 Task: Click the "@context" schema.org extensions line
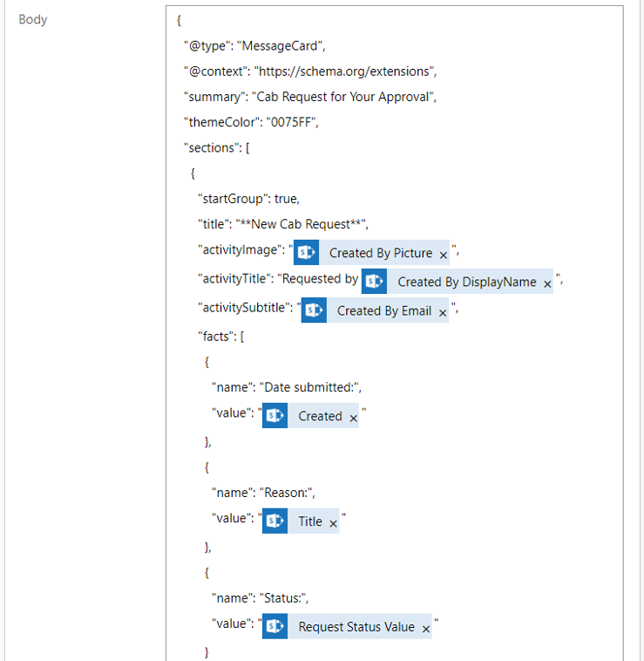click(310, 72)
